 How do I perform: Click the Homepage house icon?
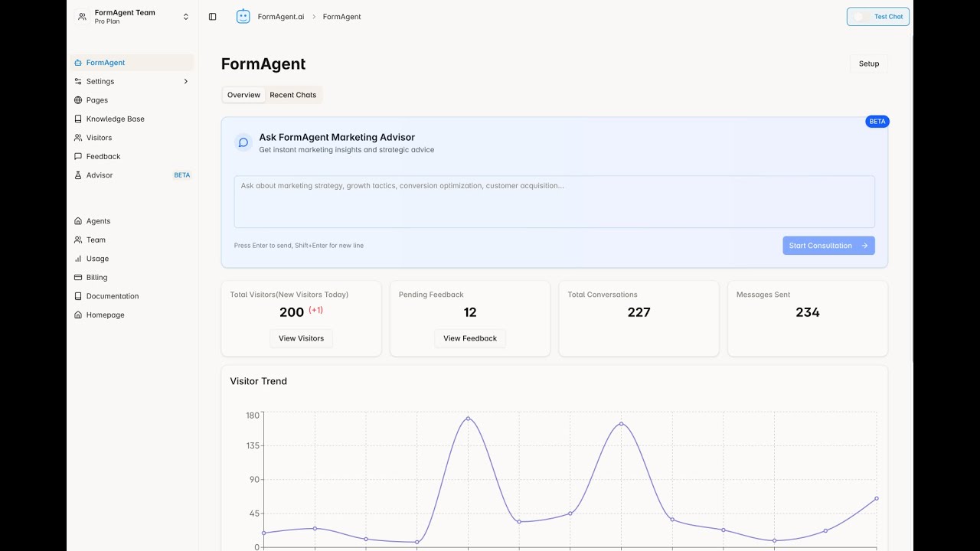(x=78, y=315)
